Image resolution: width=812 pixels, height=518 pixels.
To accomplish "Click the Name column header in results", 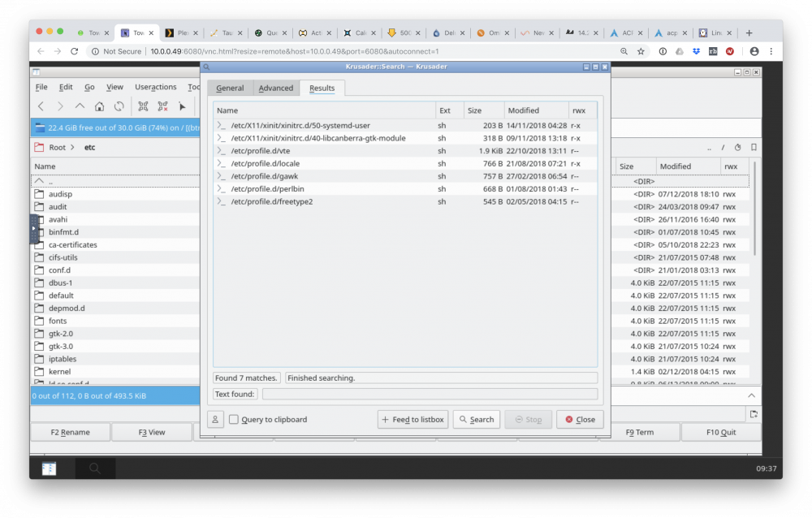I will pyautogui.click(x=324, y=110).
